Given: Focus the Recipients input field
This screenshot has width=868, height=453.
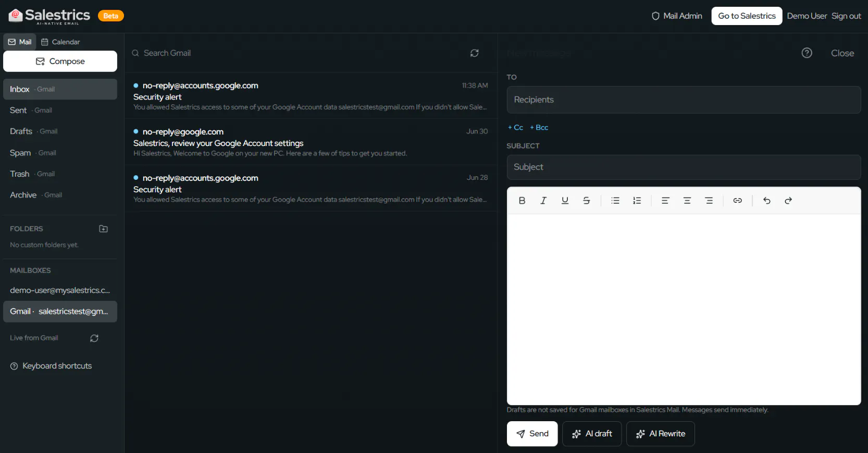Looking at the screenshot, I should click(684, 100).
